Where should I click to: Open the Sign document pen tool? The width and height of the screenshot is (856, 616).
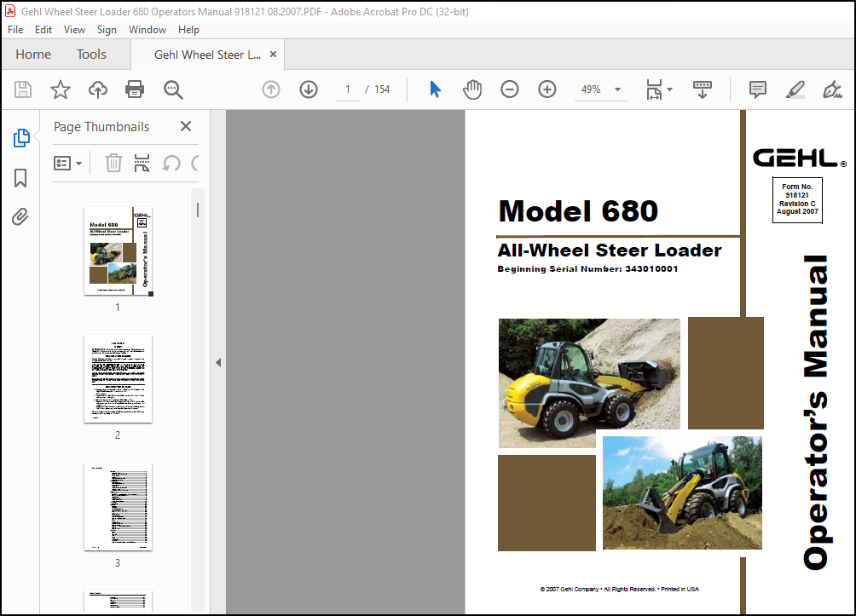point(832,89)
